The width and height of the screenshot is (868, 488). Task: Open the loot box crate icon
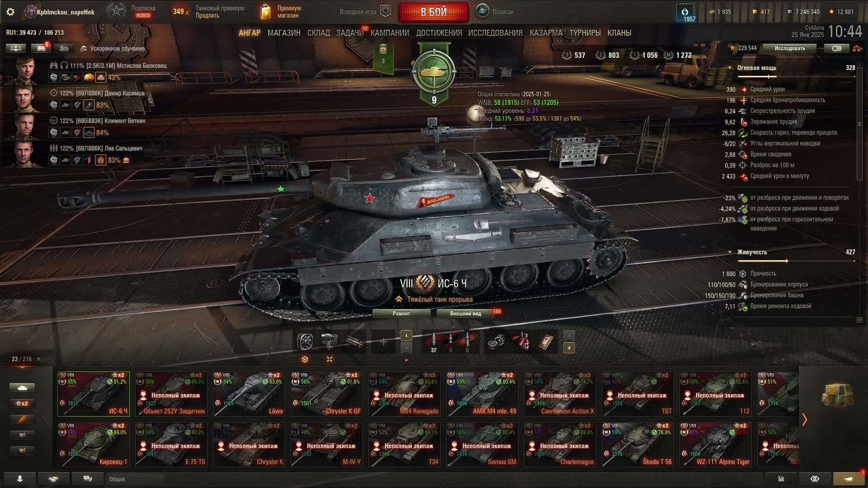click(837, 394)
